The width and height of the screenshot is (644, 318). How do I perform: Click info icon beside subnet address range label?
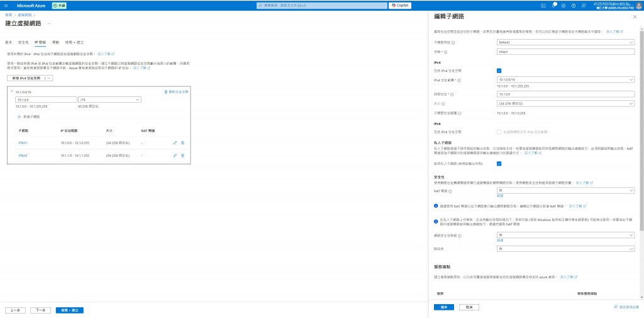460,113
